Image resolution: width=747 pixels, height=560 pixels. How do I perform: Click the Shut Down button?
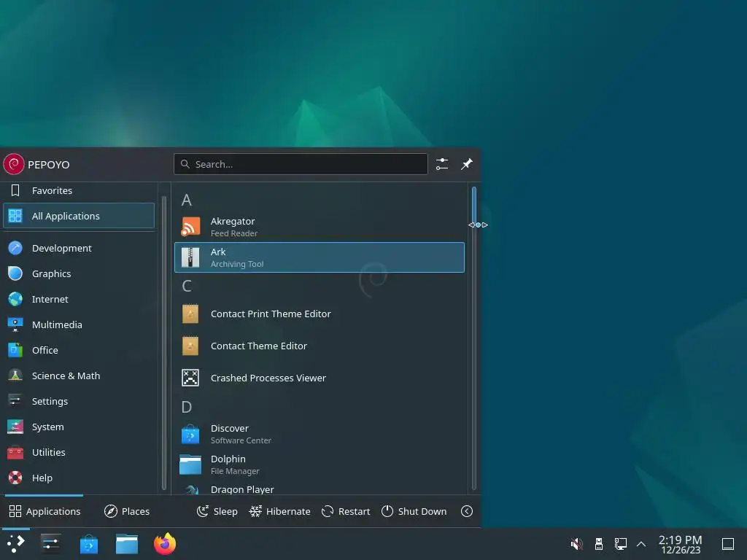pyautogui.click(x=414, y=511)
